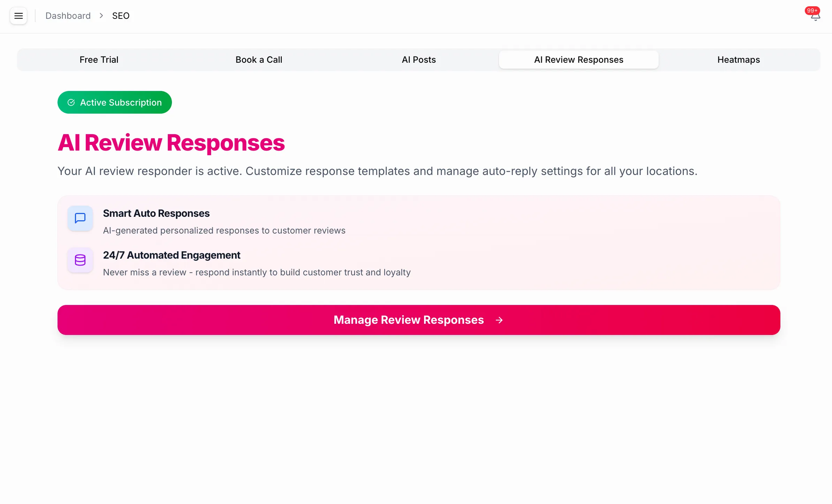Click the AI Review Responses page heading
The image size is (832, 504).
tap(171, 143)
